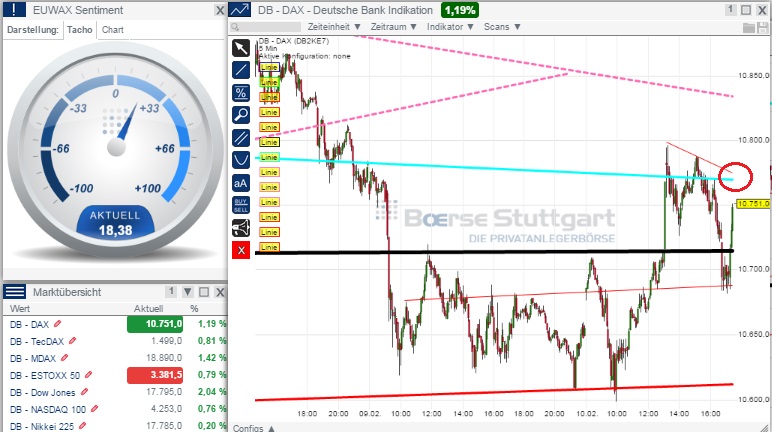Screen dimensions: 772x432
Task: Close the EUWAX Sentiment panel
Action: (x=220, y=10)
